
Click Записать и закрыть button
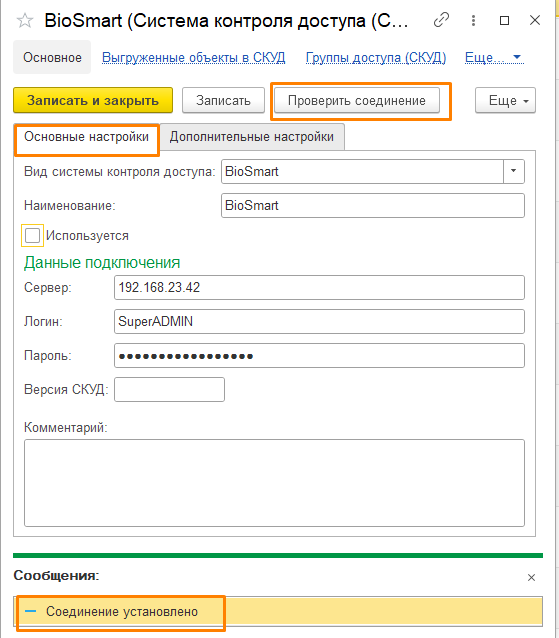coord(93,100)
